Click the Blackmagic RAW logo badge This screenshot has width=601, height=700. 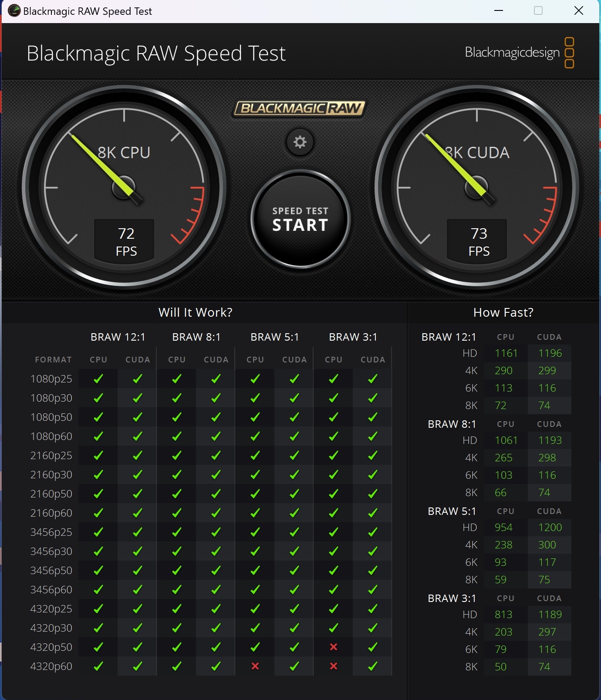coord(300,108)
